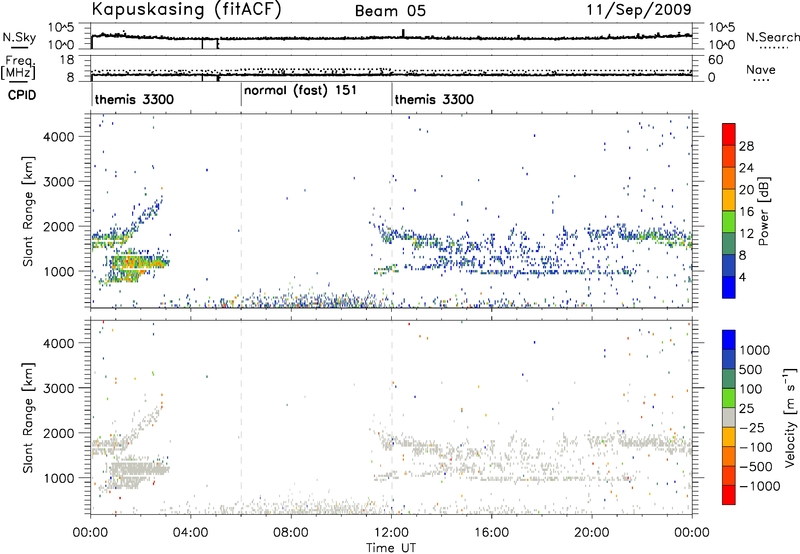The width and height of the screenshot is (800, 554).
Task: Click the 3000 range tick in power panel
Action: pyautogui.click(x=58, y=182)
